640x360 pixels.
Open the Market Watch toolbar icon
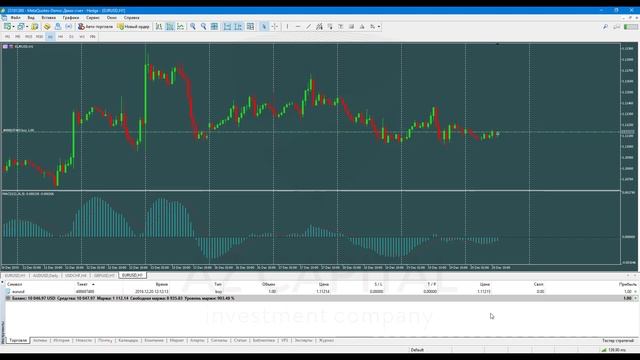click(x=35, y=27)
